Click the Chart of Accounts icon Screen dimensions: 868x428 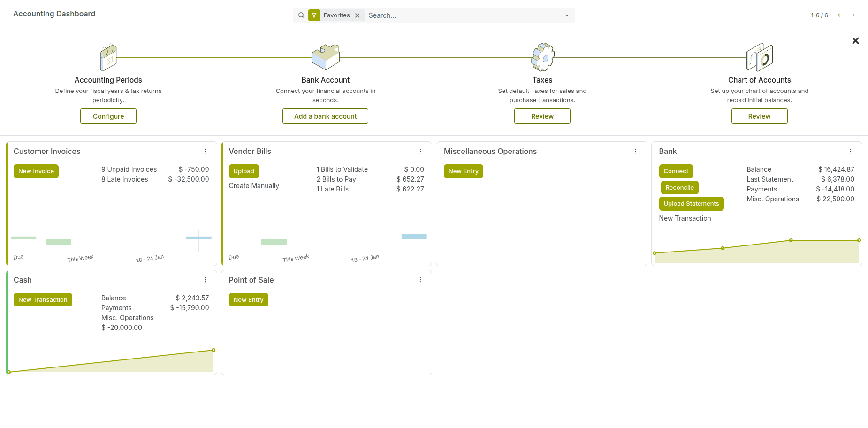759,57
